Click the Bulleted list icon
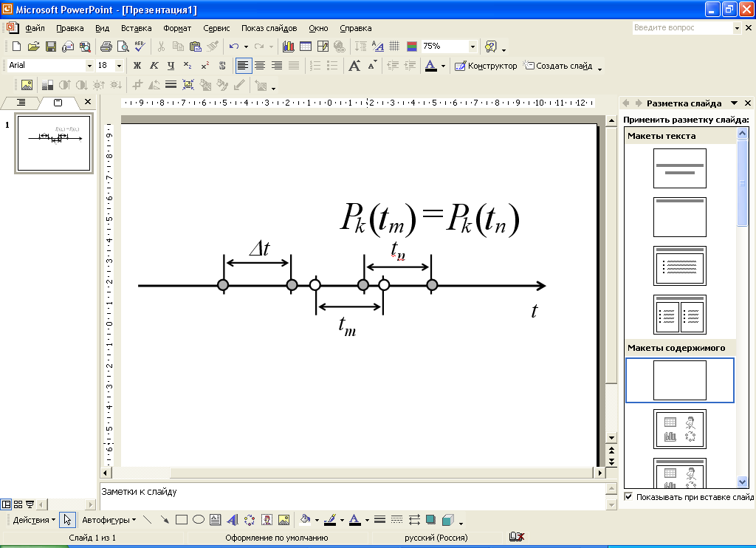Screen dimensions: 756x548 click(332, 66)
